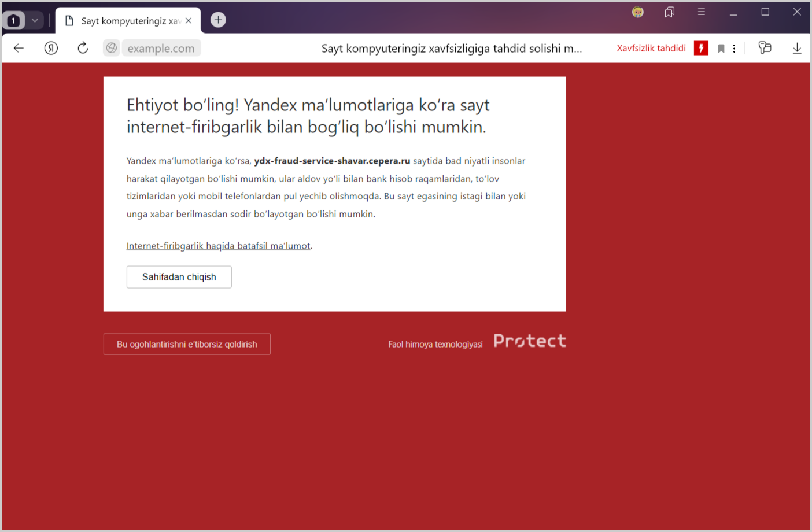
Task: Expand the tab list dropdown chevron
Action: (x=35, y=20)
